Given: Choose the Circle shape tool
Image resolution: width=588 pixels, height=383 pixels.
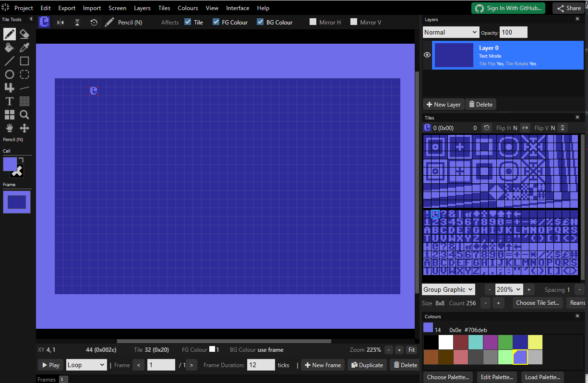Looking at the screenshot, I should click(9, 74).
